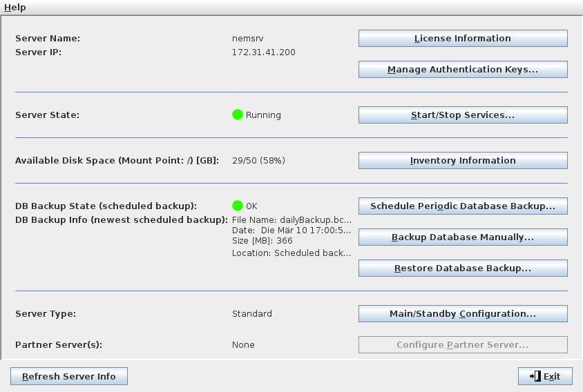Click the exit door icon
Viewport: 583px width, 392px height.
[x=535, y=376]
